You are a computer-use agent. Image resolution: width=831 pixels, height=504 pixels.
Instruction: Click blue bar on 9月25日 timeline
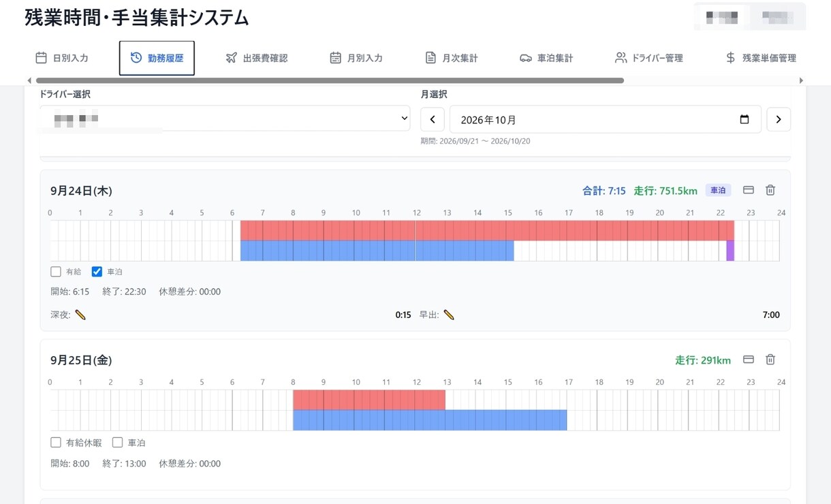pyautogui.click(x=430, y=420)
